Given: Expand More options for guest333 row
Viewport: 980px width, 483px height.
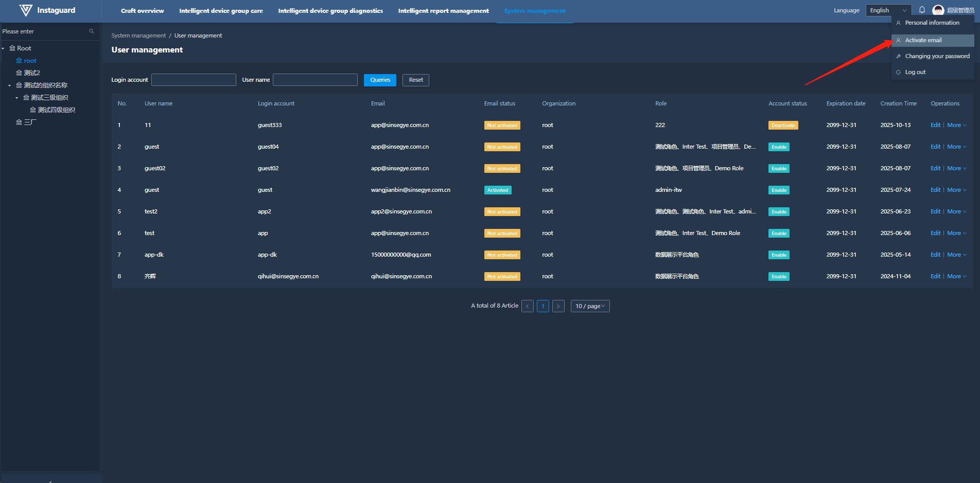Looking at the screenshot, I should [956, 126].
